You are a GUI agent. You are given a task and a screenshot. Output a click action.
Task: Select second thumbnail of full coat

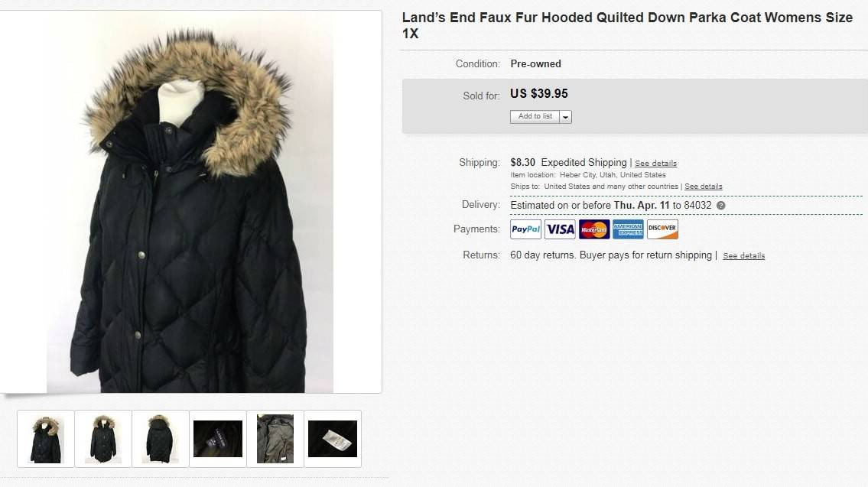pos(103,439)
